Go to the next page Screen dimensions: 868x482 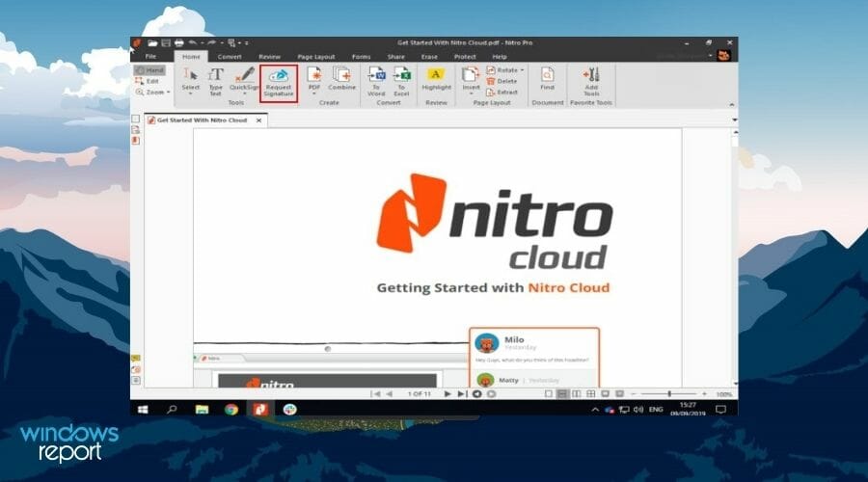tap(448, 394)
